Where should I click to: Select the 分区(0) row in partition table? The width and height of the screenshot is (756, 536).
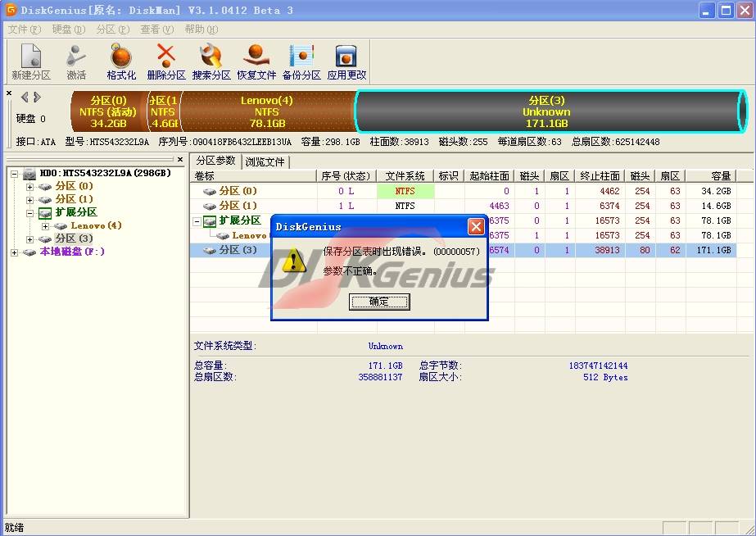click(464, 191)
